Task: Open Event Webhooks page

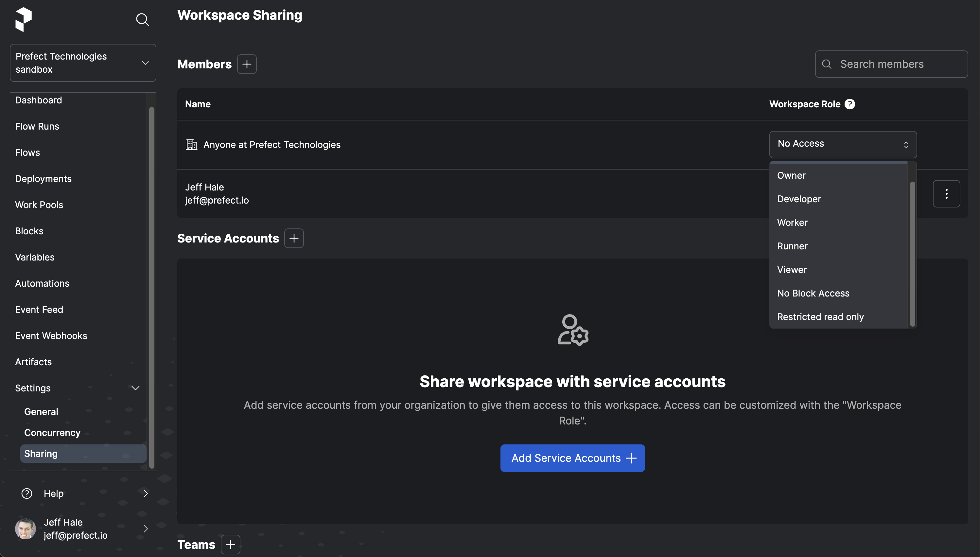Action: (x=51, y=336)
